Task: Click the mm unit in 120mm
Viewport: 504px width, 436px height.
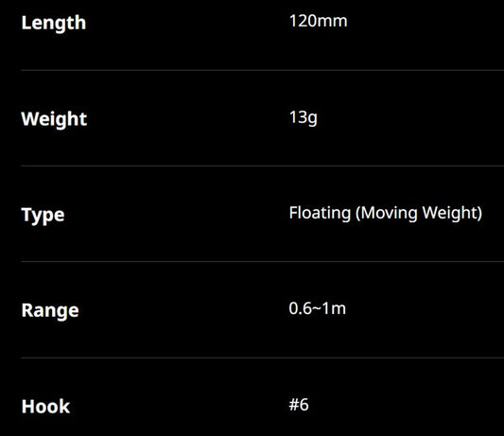Action: pyautogui.click(x=332, y=22)
